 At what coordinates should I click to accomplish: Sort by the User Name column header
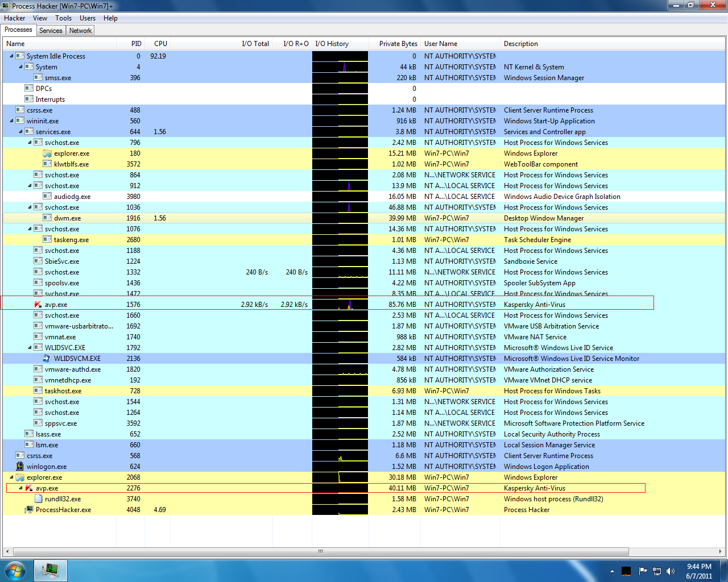pyautogui.click(x=460, y=44)
